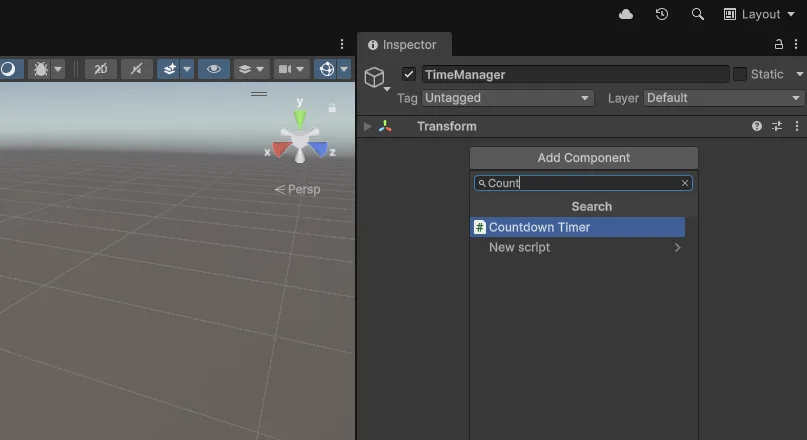Open Transform component three-dot menu

pos(797,126)
